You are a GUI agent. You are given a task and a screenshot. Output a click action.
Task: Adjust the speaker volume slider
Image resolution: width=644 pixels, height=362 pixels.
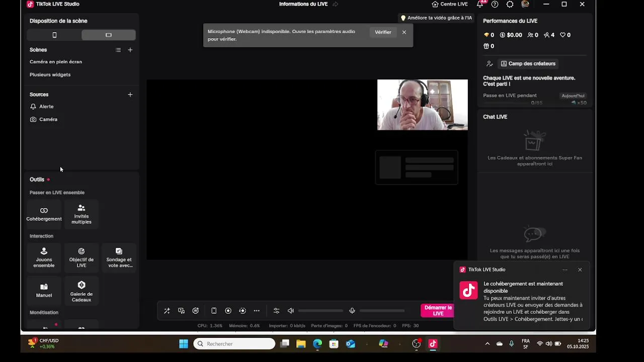point(320,311)
